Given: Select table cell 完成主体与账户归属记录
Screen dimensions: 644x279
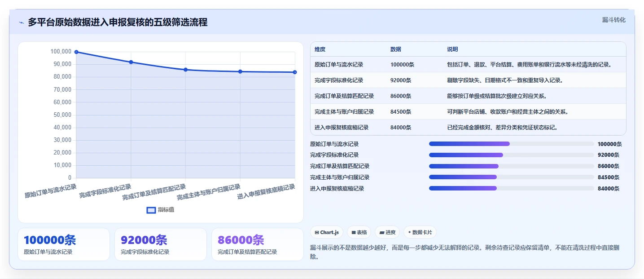Looking at the screenshot, I should point(344,112).
